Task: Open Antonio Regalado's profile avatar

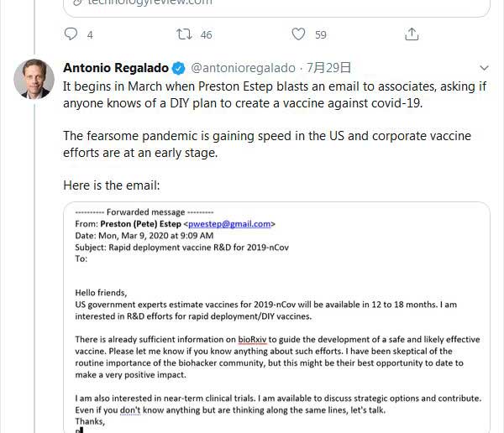Action: click(34, 80)
